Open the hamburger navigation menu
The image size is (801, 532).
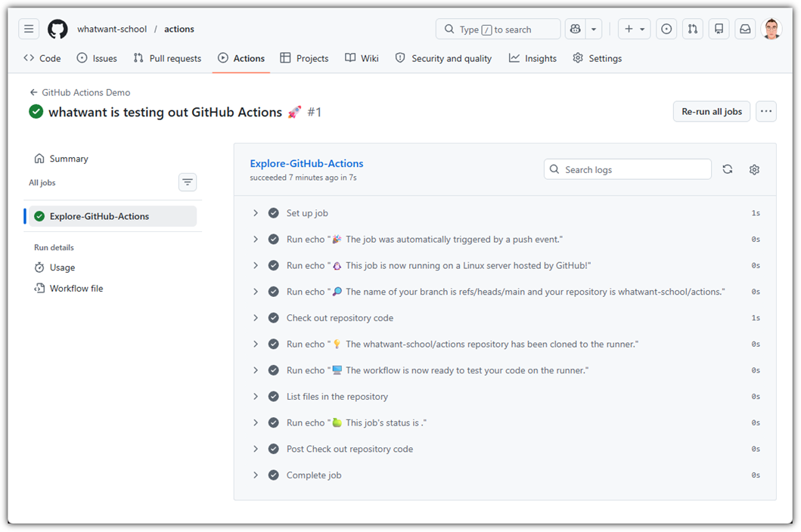(29, 29)
